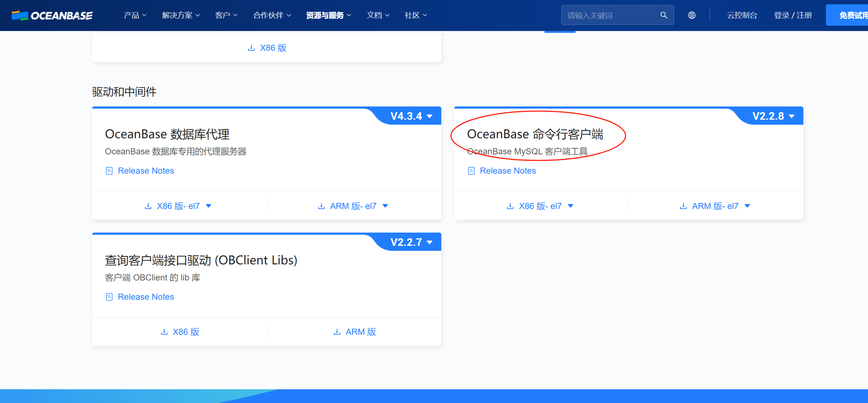The width and height of the screenshot is (868, 403).
Task: Click the Release Notes document icon for OBClient Libs
Action: [109, 297]
